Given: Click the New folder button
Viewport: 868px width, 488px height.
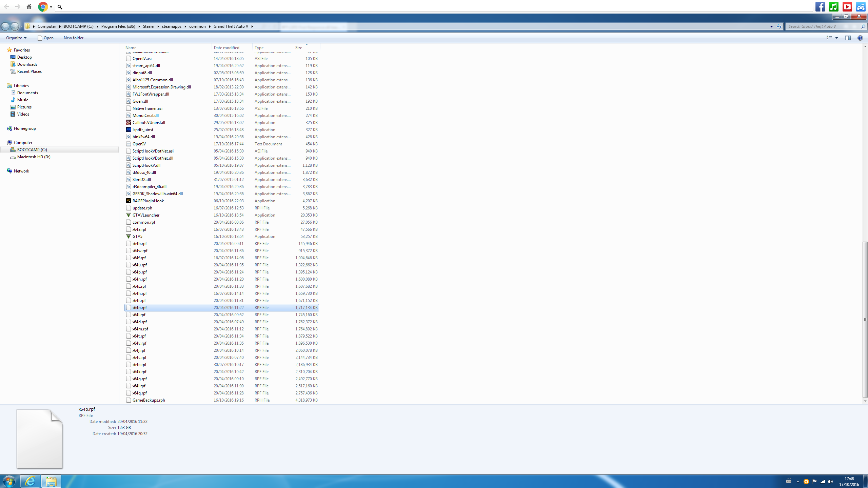Looking at the screenshot, I should (73, 38).
